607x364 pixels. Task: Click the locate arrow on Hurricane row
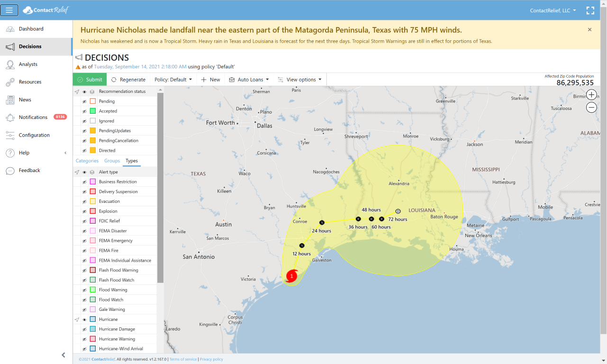pos(77,319)
